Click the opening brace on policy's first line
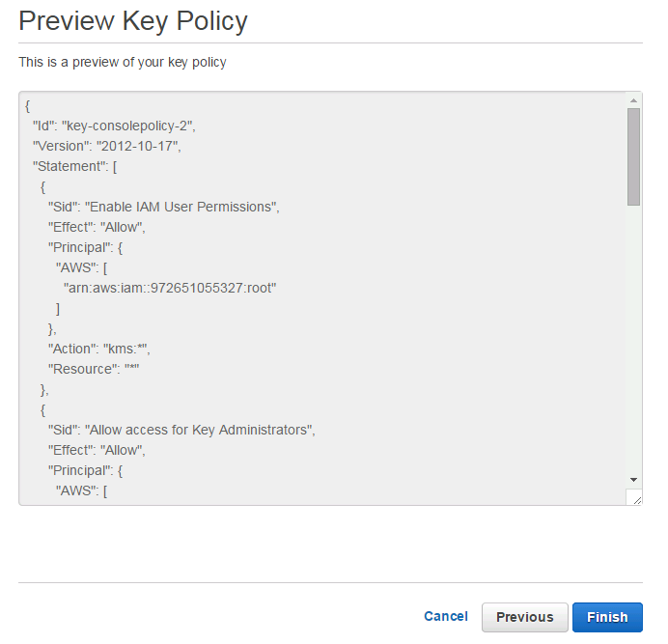The width and height of the screenshot is (668, 644). point(28,105)
